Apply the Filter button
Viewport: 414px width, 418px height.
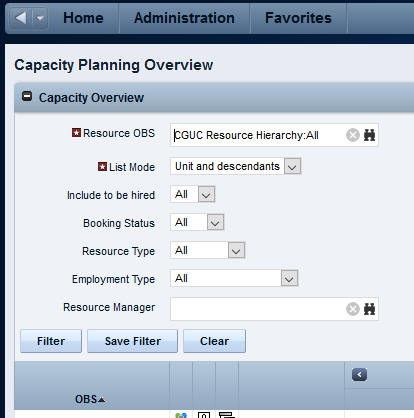click(51, 341)
